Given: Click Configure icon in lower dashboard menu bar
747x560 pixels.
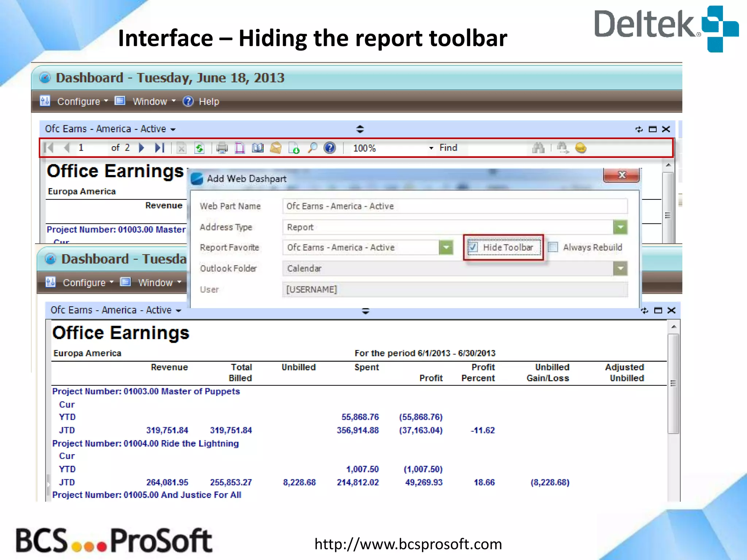Looking at the screenshot, I should [x=50, y=282].
